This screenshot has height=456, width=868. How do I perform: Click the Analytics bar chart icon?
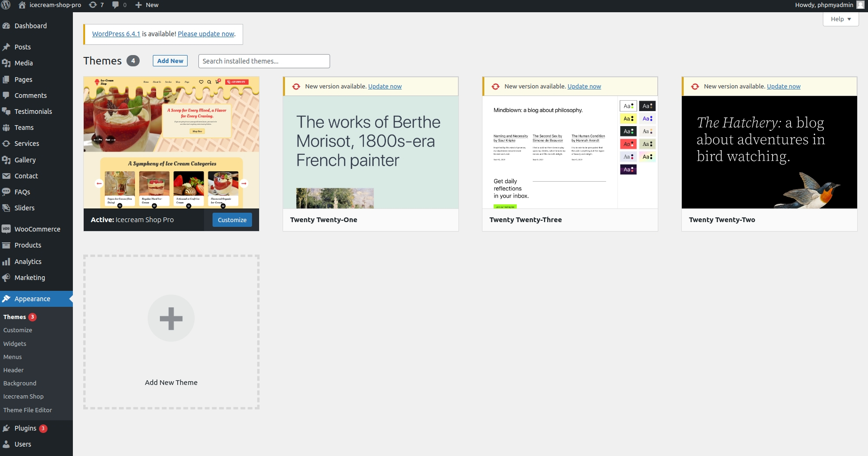7,262
